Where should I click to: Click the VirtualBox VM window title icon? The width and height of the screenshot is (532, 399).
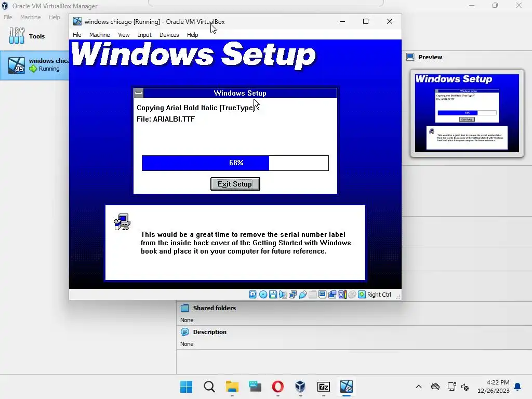[x=77, y=21]
